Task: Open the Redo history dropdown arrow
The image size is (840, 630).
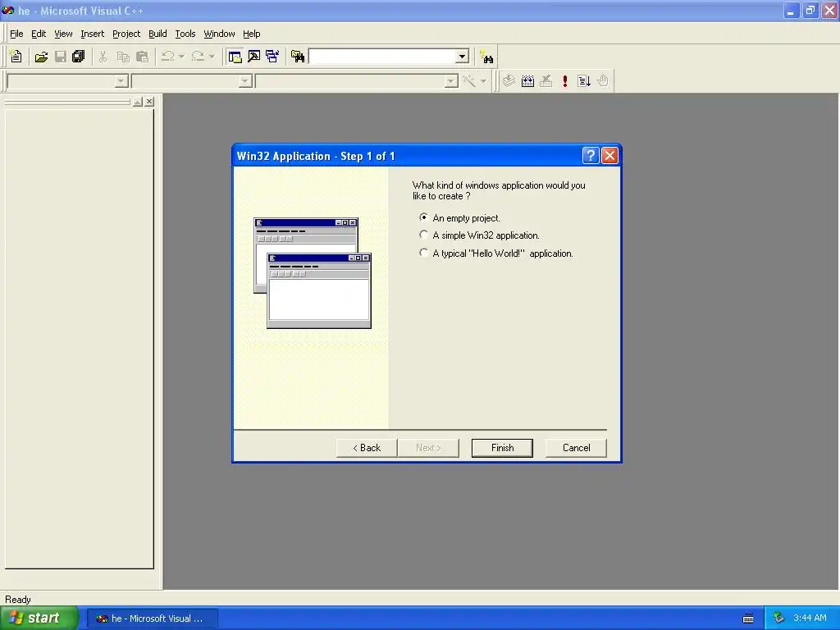Action: (212, 57)
